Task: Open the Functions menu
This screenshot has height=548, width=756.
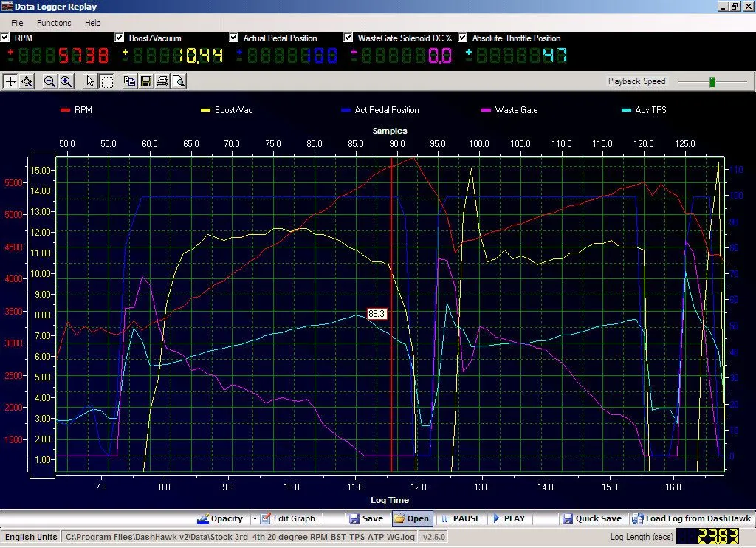Action: (x=54, y=23)
